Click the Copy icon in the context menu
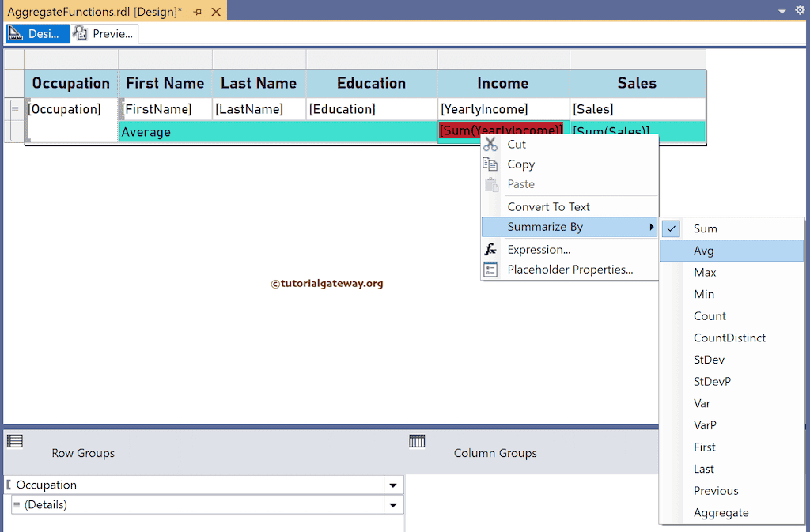The width and height of the screenshot is (810, 532). (x=491, y=164)
